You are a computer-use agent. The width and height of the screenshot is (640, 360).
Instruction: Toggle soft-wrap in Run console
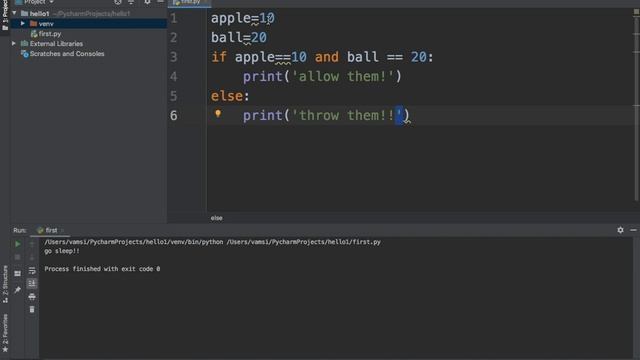32,271
